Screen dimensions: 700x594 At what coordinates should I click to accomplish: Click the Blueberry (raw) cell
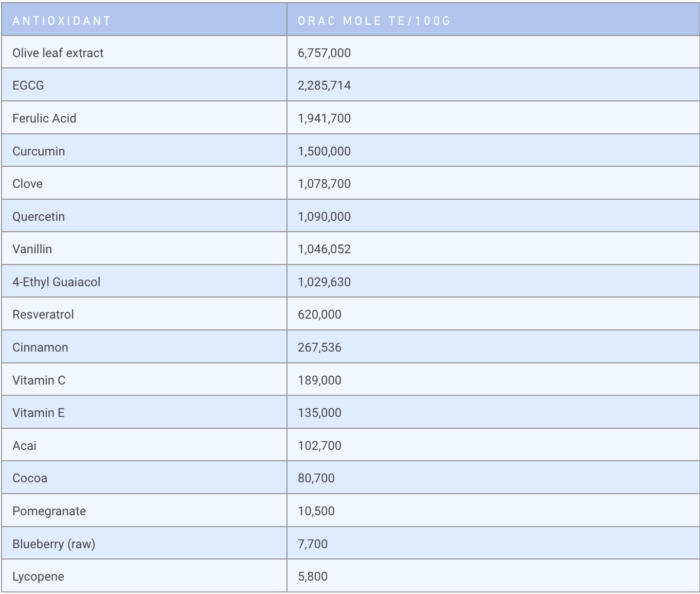[x=54, y=544]
